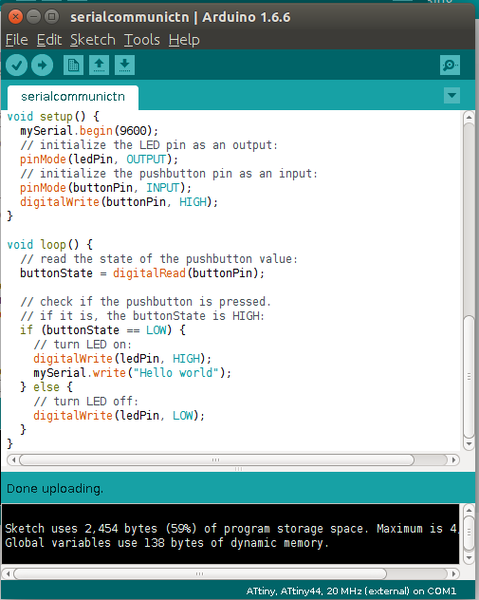Click 'digitalWrite(ledPin, LOW);' line
The height and width of the screenshot is (600, 479).
[119, 416]
